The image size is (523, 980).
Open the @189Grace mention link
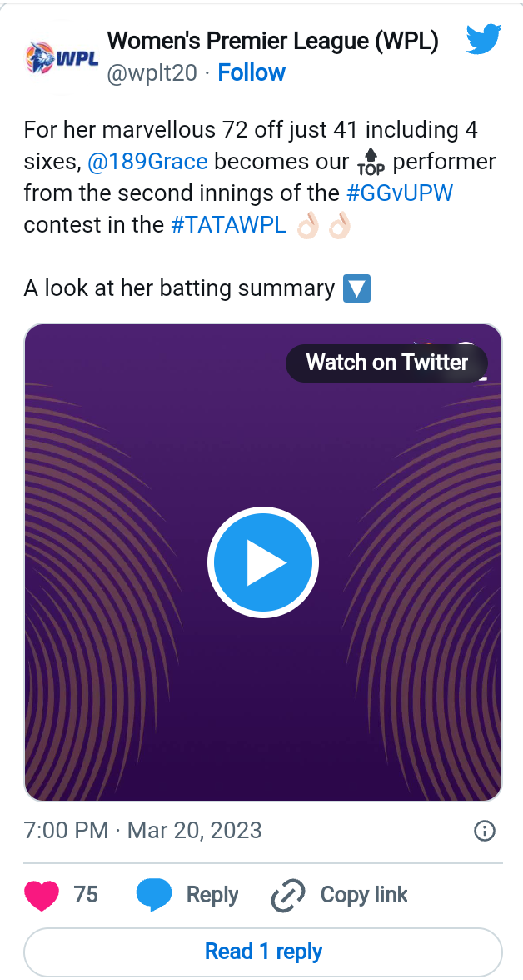pos(147,161)
